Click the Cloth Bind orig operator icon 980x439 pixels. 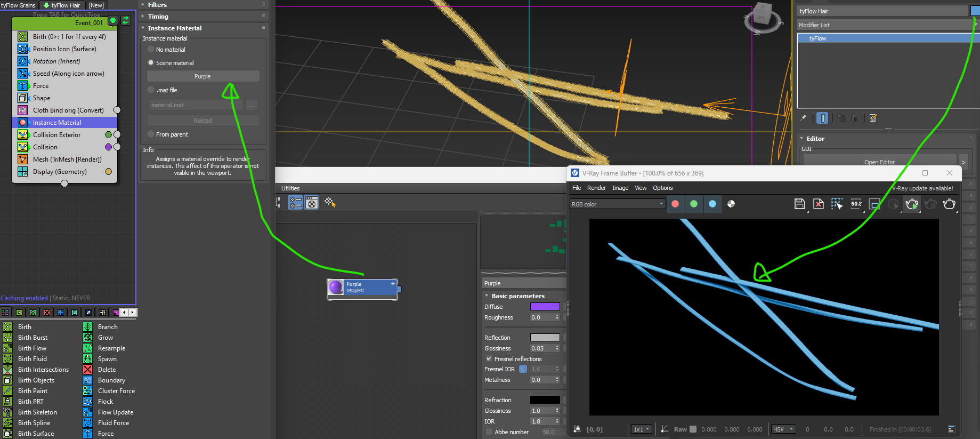coord(23,110)
